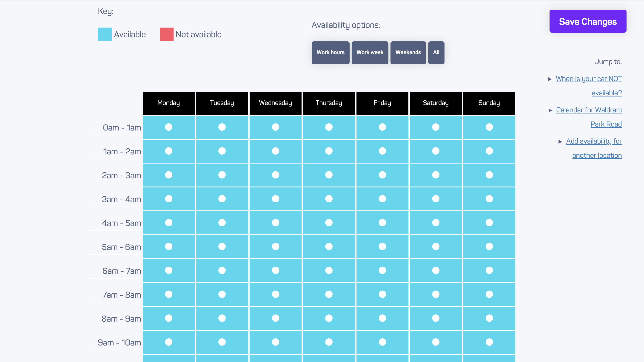This screenshot has height=362, width=644.
Task: Toggle Wednesday 3am - 4am availability cell
Action: click(275, 199)
